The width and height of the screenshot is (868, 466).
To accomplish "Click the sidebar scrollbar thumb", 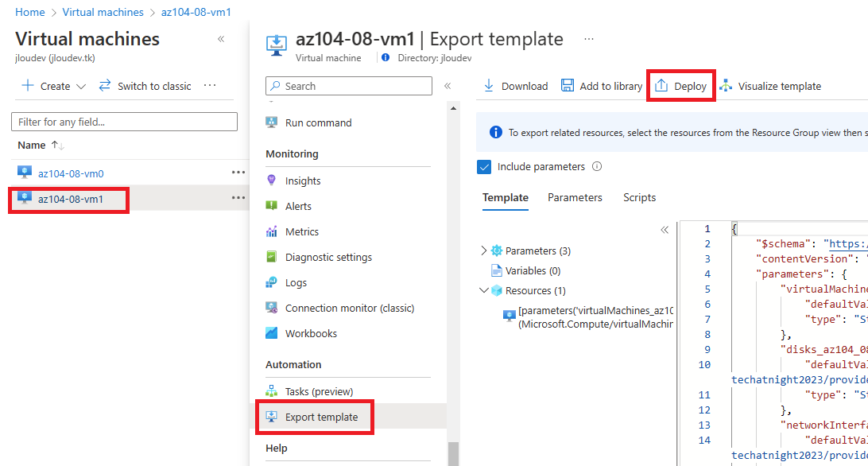I will [x=453, y=453].
